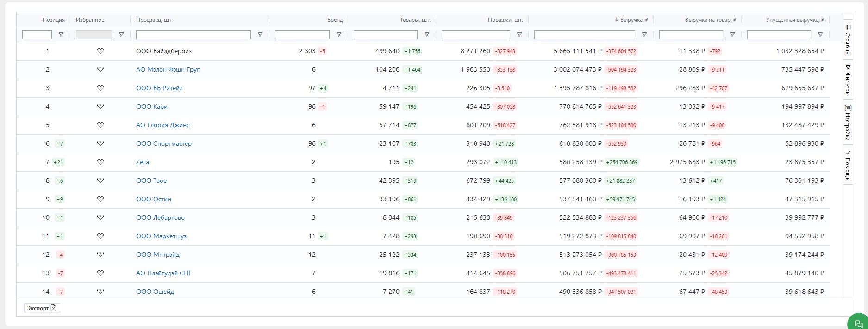Viewport: 868px width, 329px height.
Task: Open seller ООО Твое link
Action: tap(151, 180)
